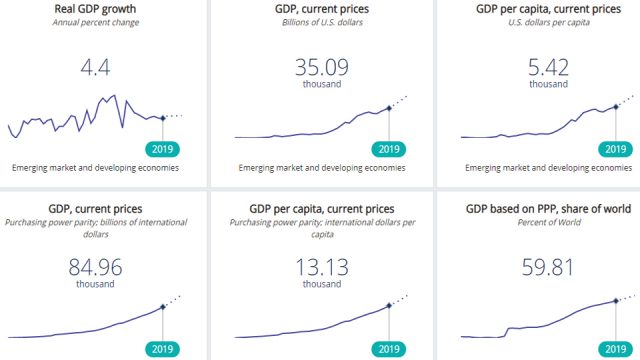Click Emerging market label under GDP per capita chart
The image size is (640, 360).
[549, 168]
